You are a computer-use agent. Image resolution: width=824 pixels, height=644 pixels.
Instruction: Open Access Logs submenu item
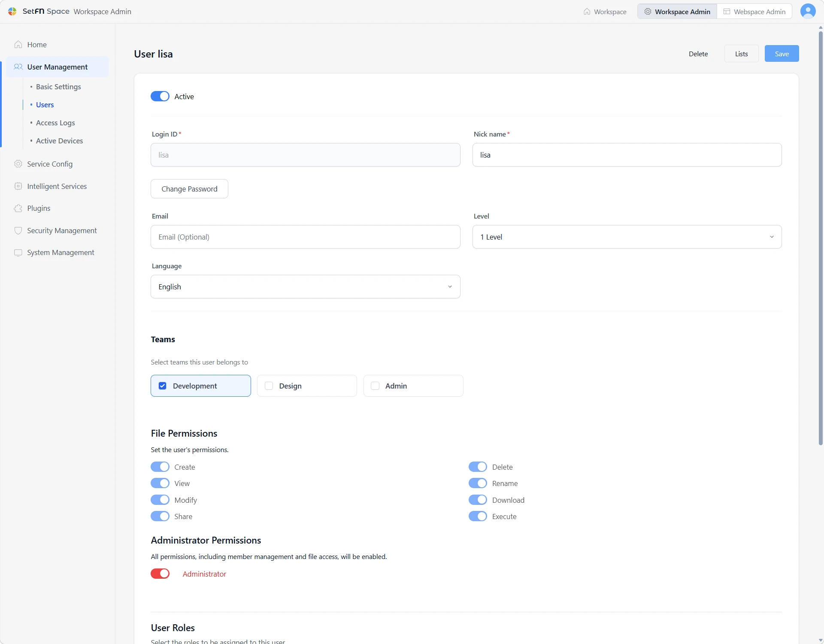click(55, 123)
